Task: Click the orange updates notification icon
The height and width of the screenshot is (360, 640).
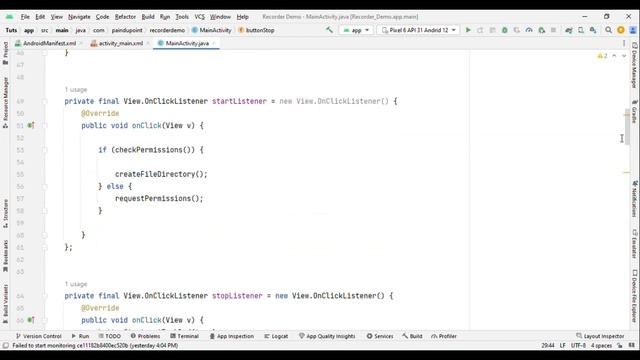Action: (621, 30)
